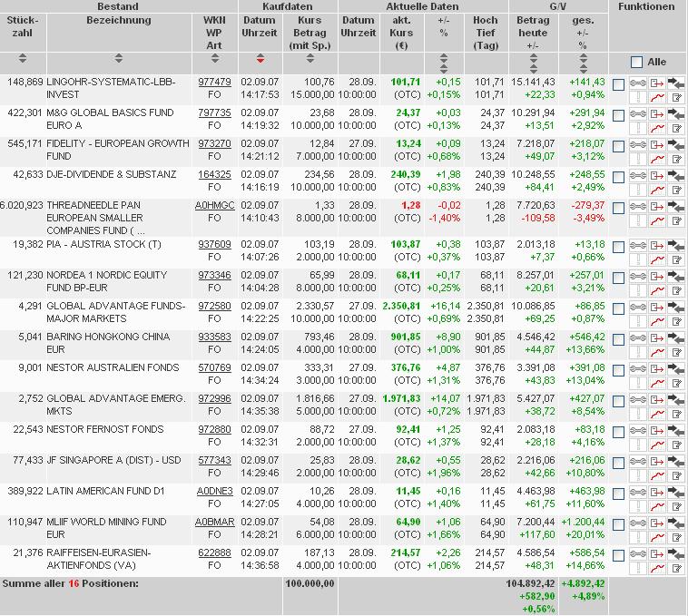
Task: Open WKN link 622888
Action: tap(214, 552)
